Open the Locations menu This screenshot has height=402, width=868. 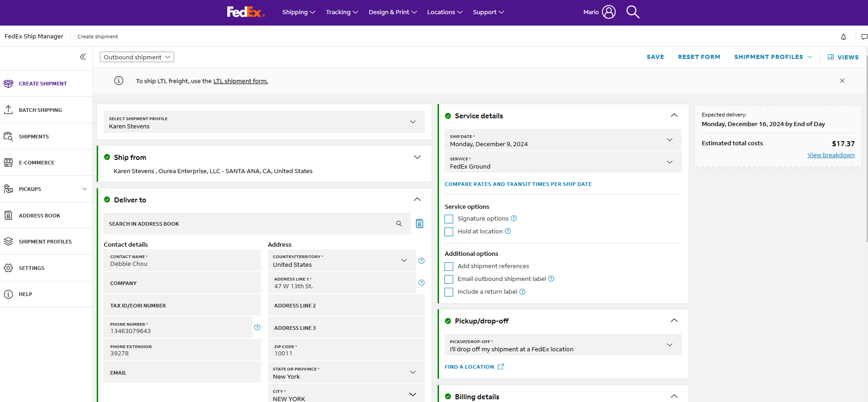(445, 12)
